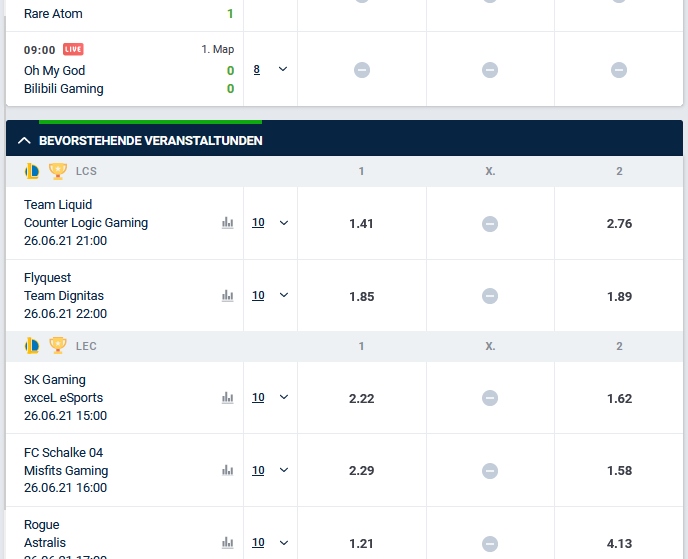Click locked draw odds for Team Liquid match

tap(490, 224)
